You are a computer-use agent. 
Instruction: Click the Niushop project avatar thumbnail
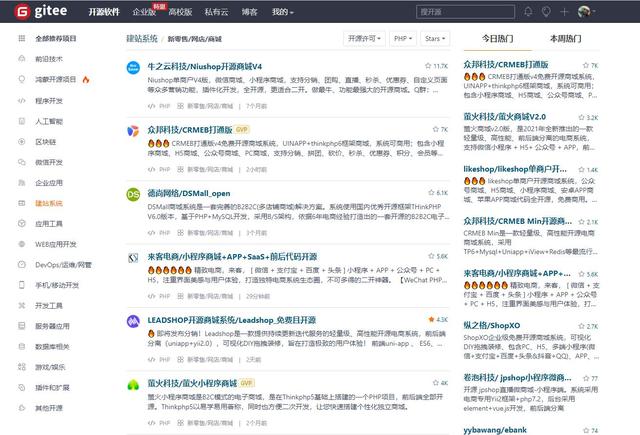pyautogui.click(x=133, y=67)
